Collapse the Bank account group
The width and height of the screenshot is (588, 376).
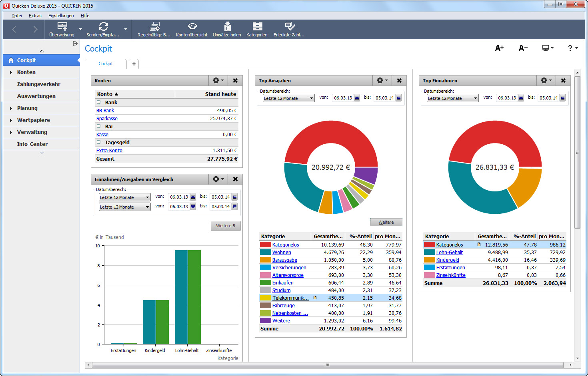(x=99, y=102)
